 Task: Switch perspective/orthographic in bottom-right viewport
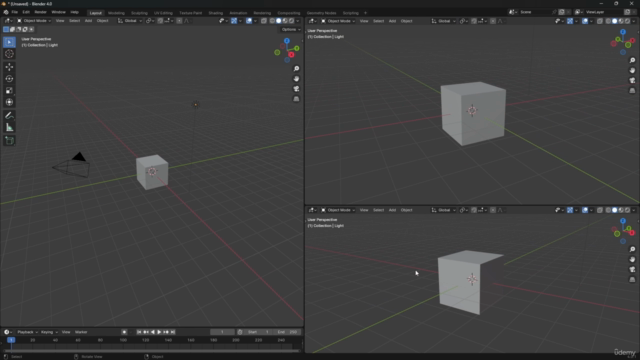(632, 280)
